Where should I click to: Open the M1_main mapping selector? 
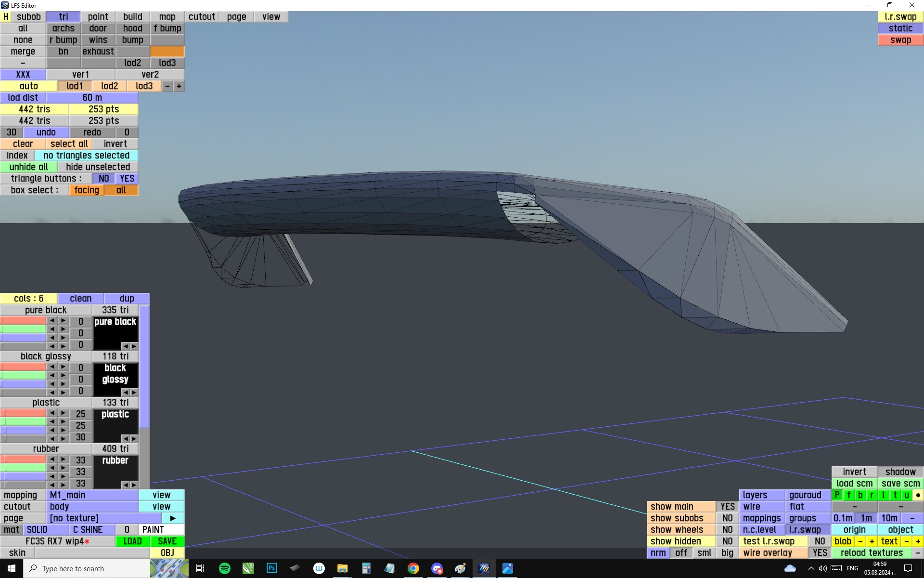point(92,495)
